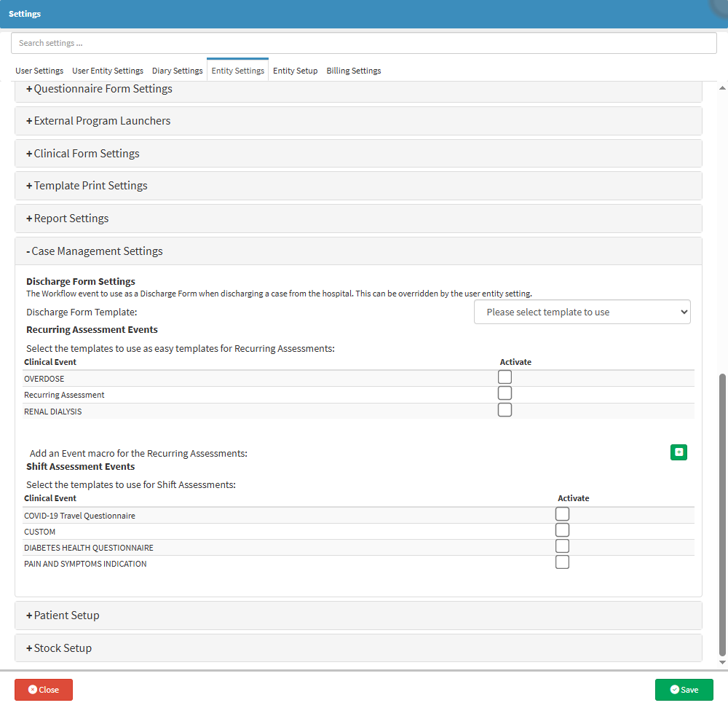
Task: Collapse the Case Management Settings section
Action: [95, 251]
